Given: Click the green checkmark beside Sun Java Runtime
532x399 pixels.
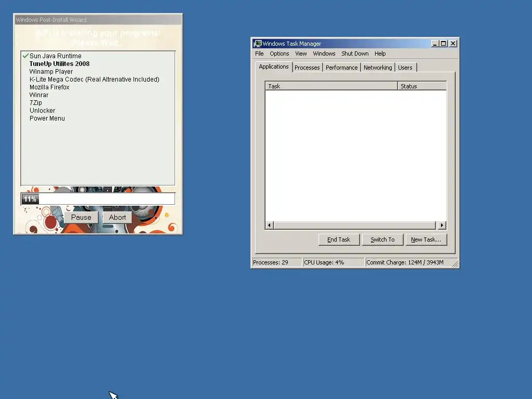Looking at the screenshot, I should click(x=25, y=56).
